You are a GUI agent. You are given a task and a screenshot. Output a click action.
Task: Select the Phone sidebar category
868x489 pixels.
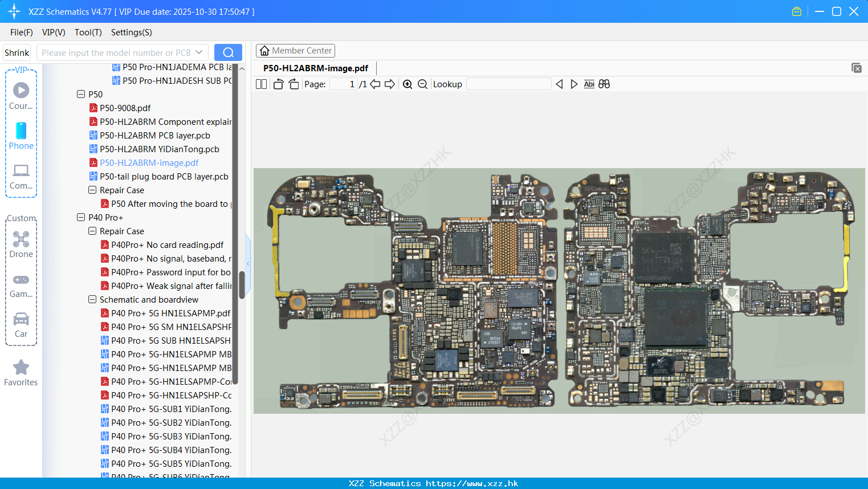pos(21,136)
